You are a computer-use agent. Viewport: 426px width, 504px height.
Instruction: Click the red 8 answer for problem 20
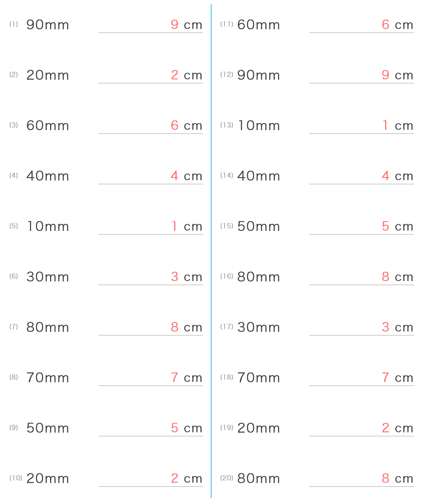click(385, 478)
